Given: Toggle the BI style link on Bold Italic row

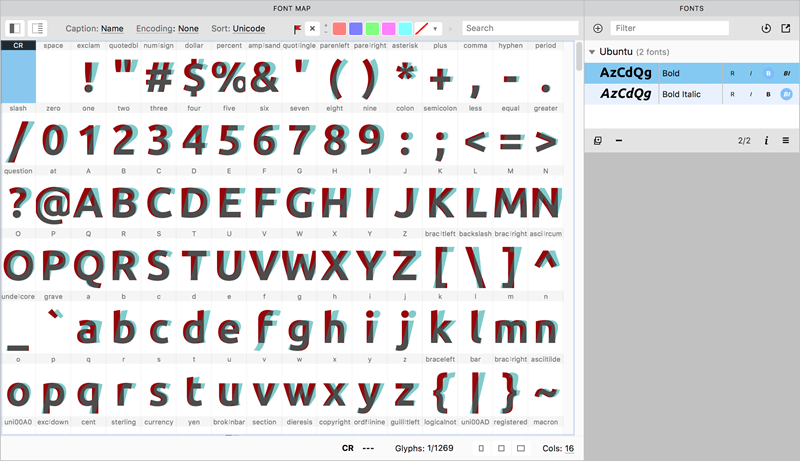Looking at the screenshot, I should point(786,94).
